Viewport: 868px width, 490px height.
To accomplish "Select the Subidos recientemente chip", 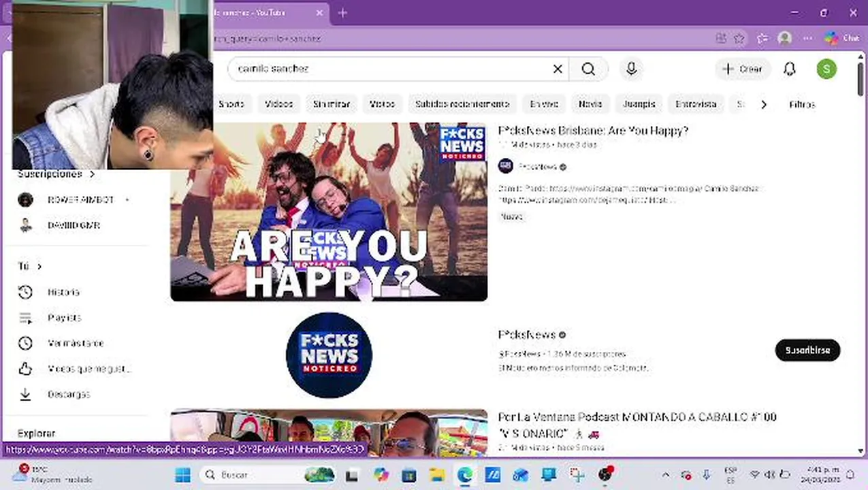I will pos(462,104).
